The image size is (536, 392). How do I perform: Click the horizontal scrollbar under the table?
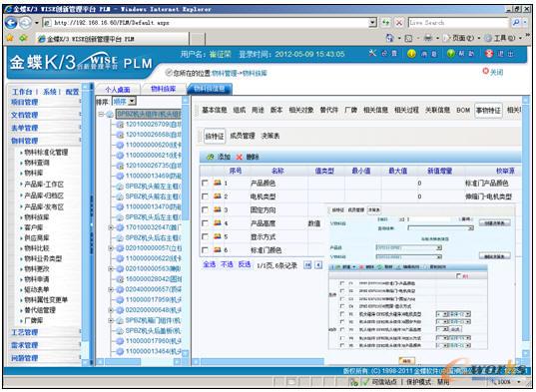tap(263, 361)
